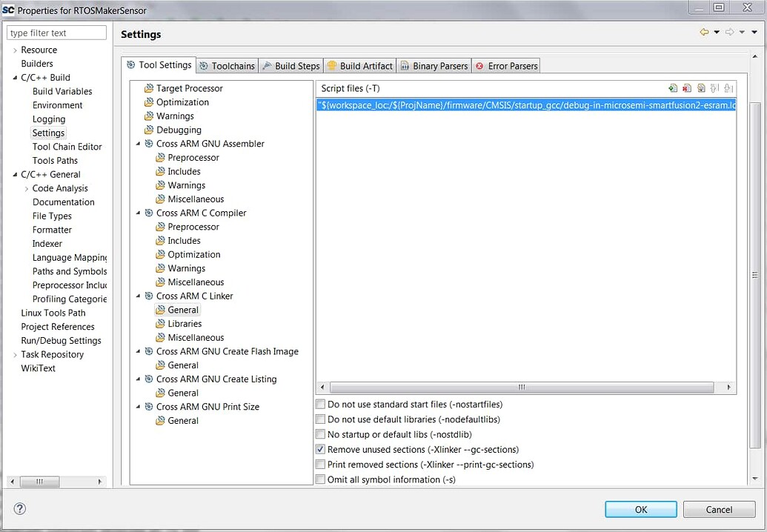Disable 'Remove unused sections'
This screenshot has height=532, width=767.
point(320,449)
